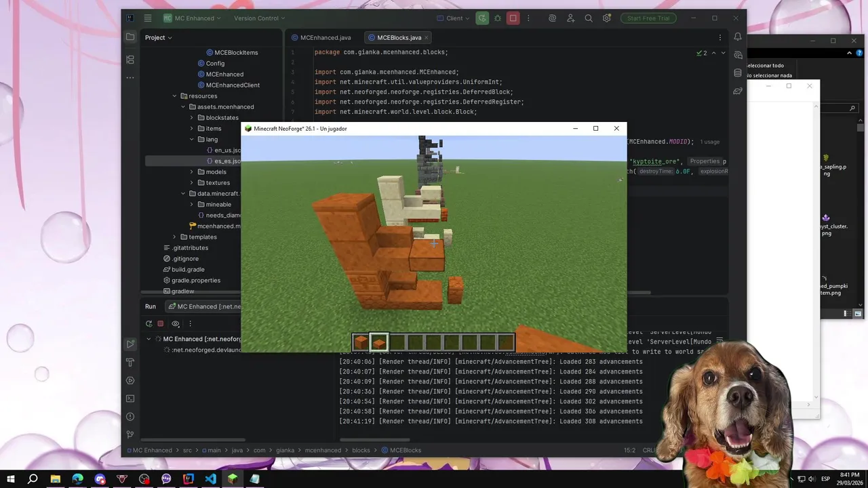This screenshot has height=488, width=868.
Task: Select MCEBlockItems in project tree
Action: pos(231,52)
